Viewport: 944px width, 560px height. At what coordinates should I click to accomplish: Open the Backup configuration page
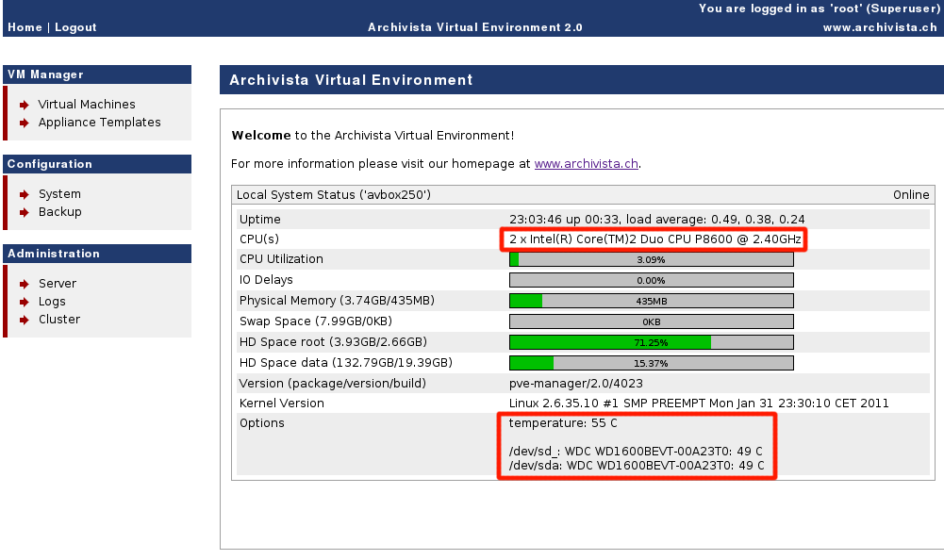point(59,212)
